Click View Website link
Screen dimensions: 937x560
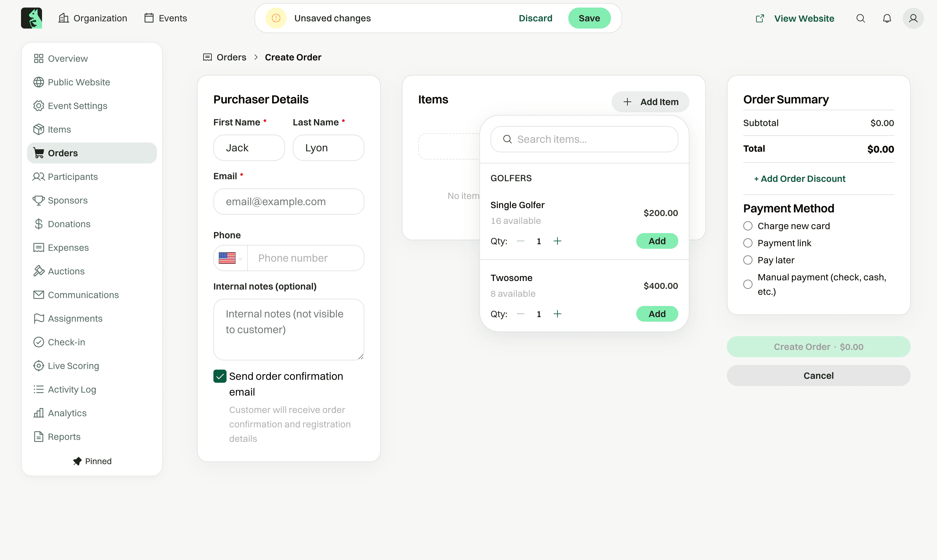pos(804,18)
